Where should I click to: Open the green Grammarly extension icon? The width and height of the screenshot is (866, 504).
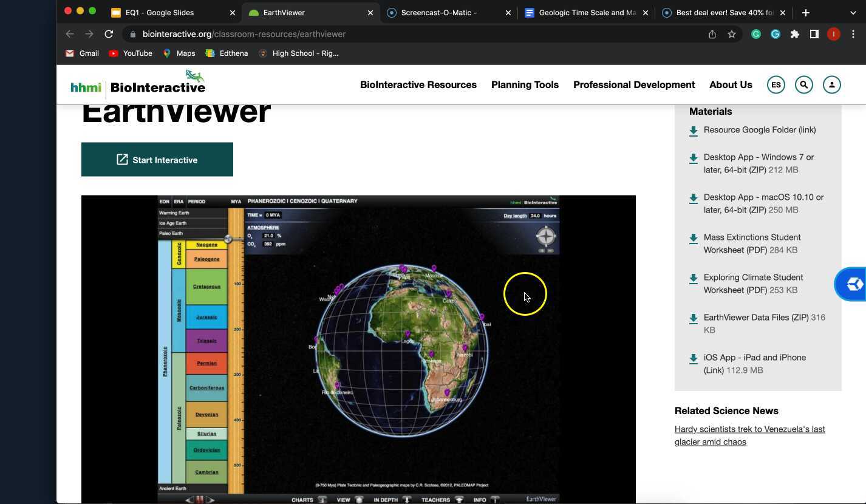(756, 34)
